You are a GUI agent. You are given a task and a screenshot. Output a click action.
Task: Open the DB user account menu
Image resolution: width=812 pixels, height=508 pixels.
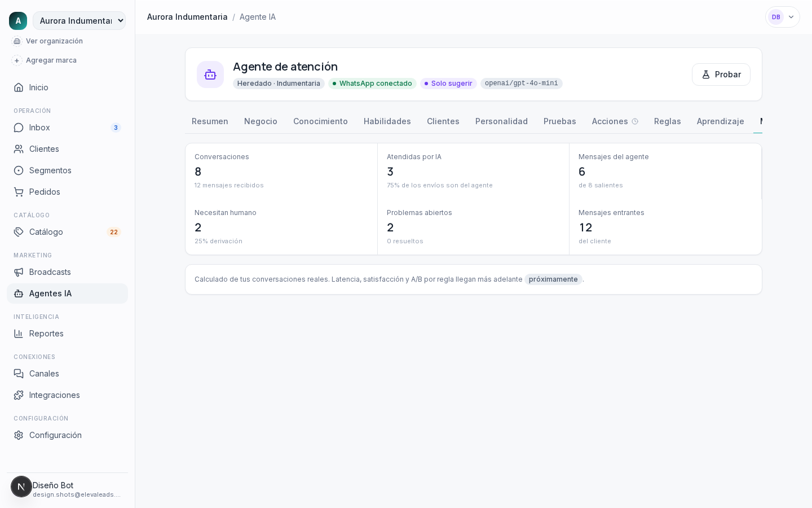(783, 17)
